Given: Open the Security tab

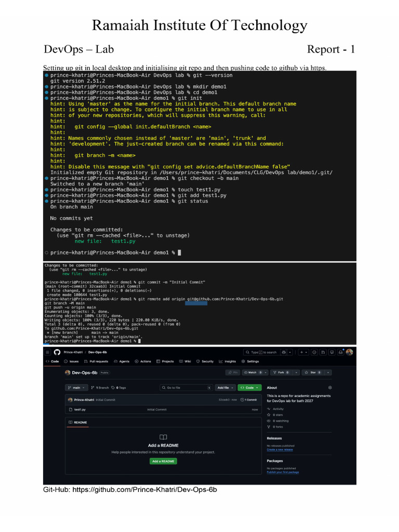Looking at the screenshot, I should (205, 362).
